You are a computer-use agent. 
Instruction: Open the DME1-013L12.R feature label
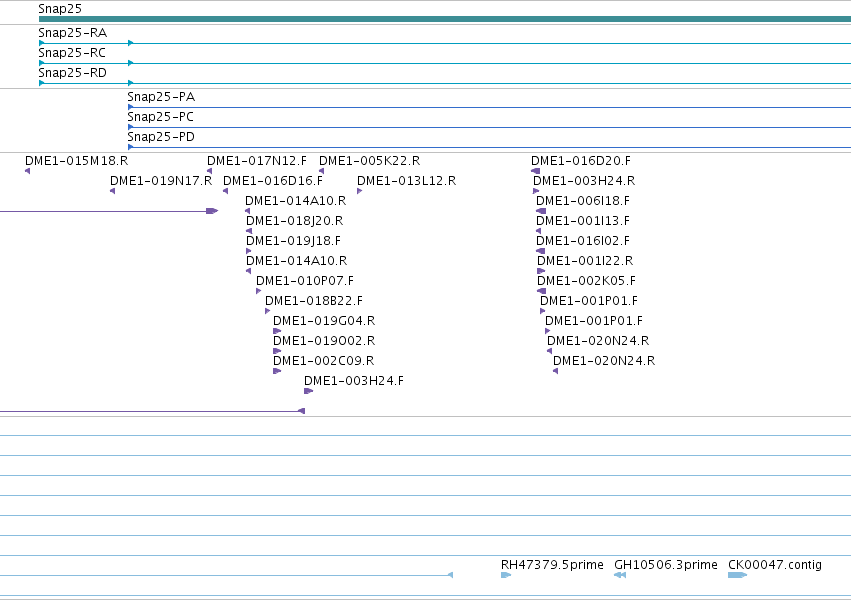click(x=407, y=181)
